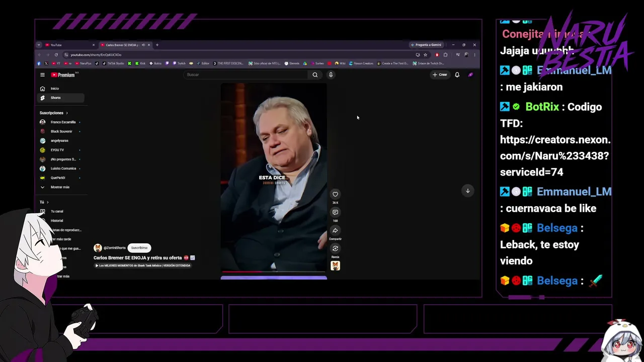Seek in the short's red progress bar

click(x=274, y=272)
